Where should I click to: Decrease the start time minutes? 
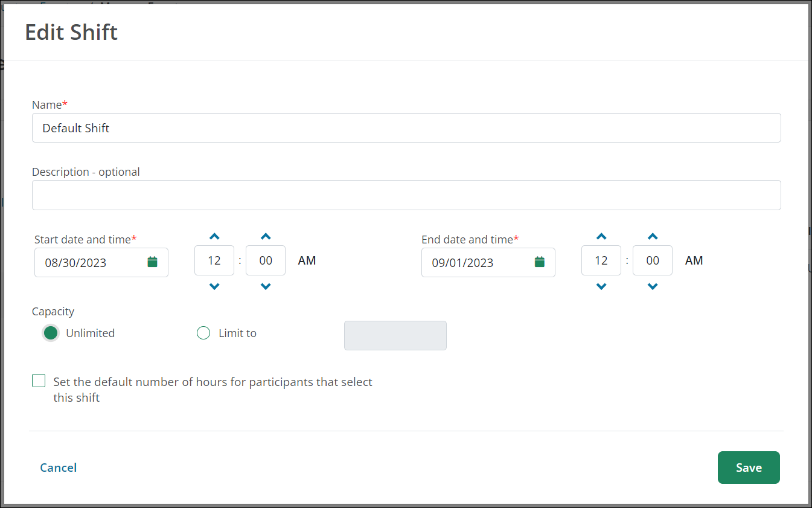tap(266, 286)
